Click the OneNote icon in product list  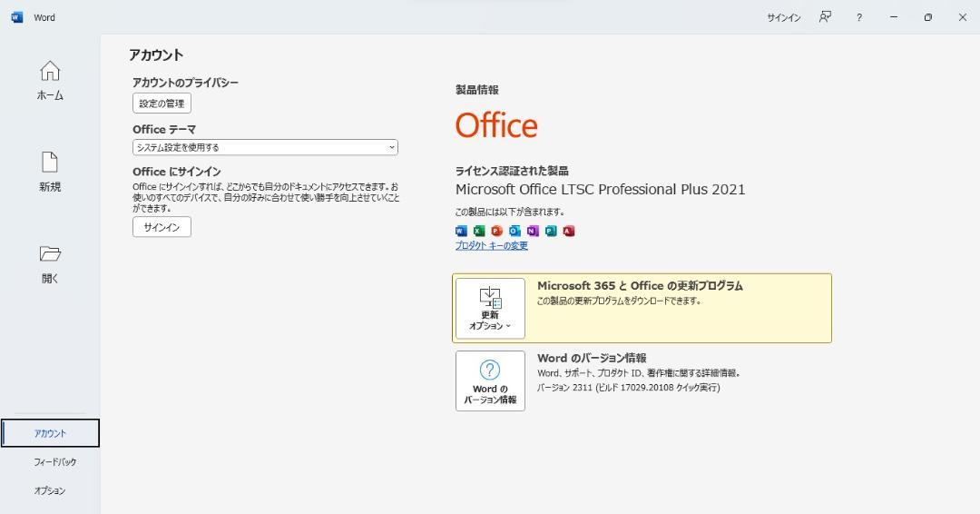click(533, 231)
